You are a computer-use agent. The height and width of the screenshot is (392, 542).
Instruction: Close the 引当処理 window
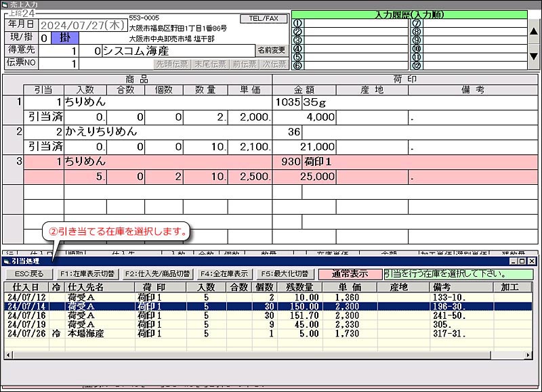530,261
